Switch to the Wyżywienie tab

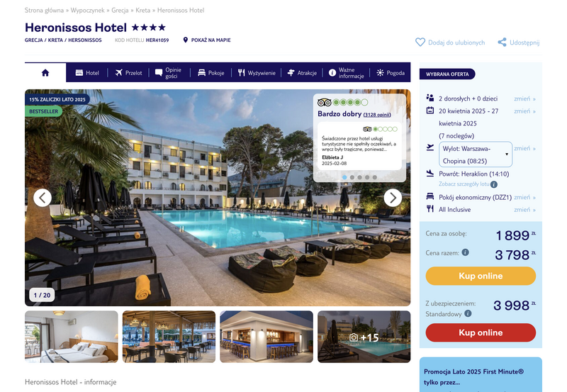257,73
